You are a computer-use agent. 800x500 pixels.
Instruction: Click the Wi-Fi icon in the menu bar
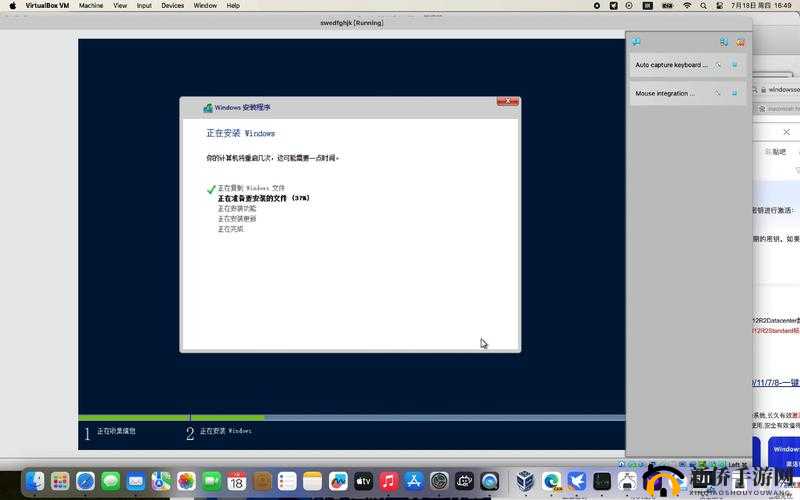687,6
